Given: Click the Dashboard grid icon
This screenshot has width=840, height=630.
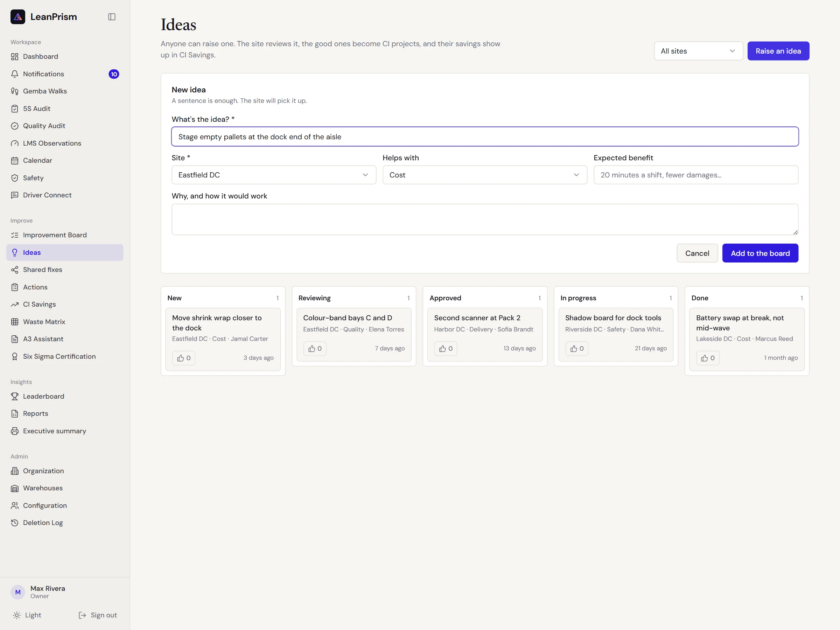Looking at the screenshot, I should 15,57.
